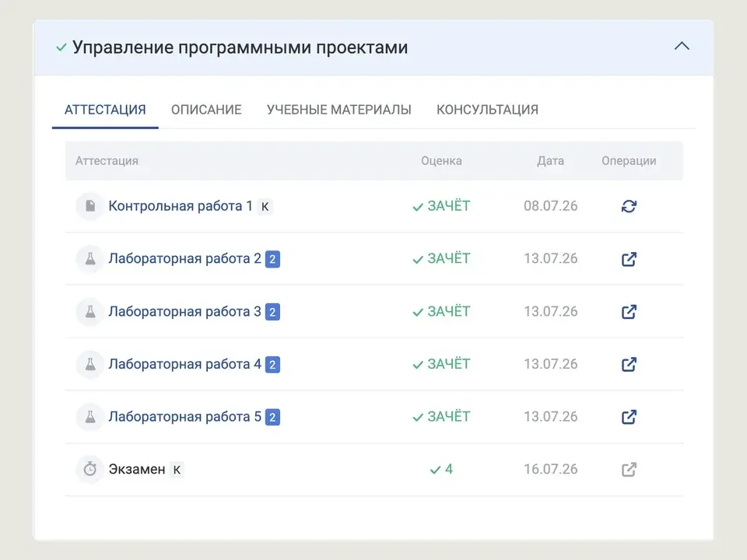Open external link icon for Лабораторная работа 2
Viewport: 747px width, 560px height.
point(629,259)
